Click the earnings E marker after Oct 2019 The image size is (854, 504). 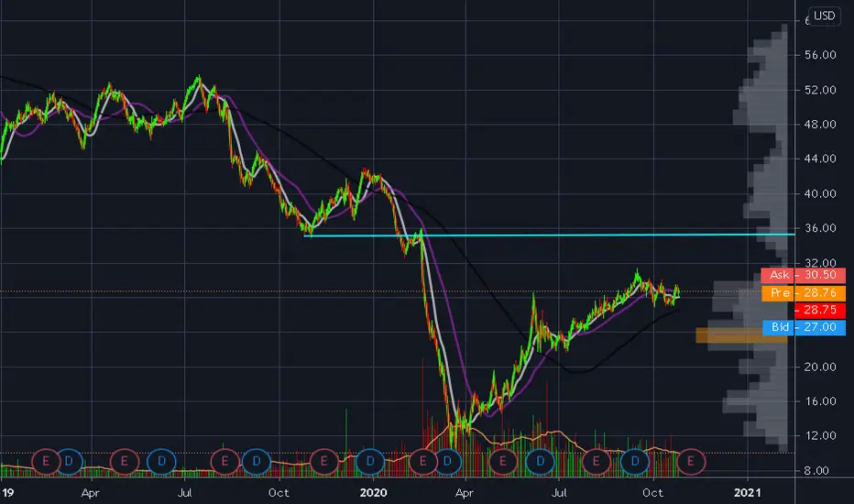point(324,462)
